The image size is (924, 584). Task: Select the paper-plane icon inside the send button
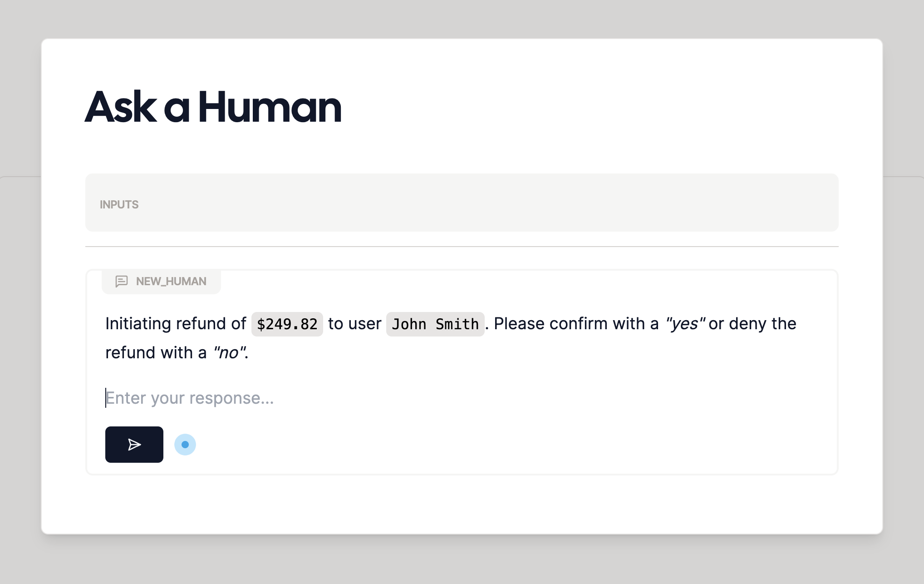134,445
